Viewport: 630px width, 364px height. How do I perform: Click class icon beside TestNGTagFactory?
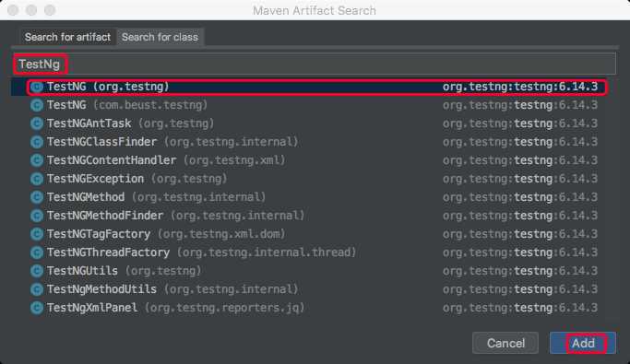tap(37, 234)
